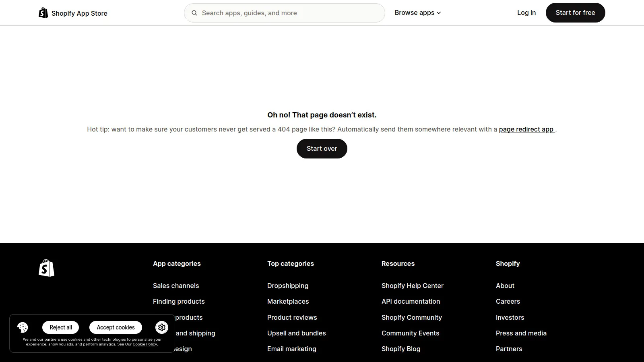Click the Log in link
The width and height of the screenshot is (644, 362).
coord(526,12)
